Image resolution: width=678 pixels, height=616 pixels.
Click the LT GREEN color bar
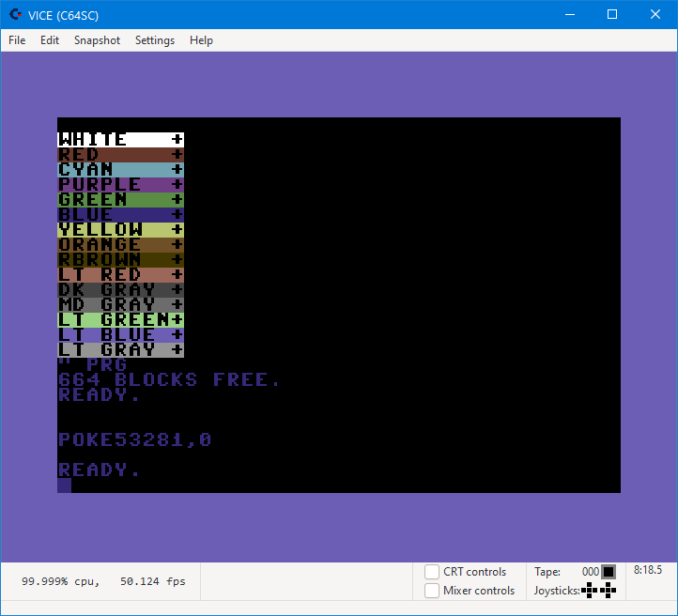tap(120, 320)
